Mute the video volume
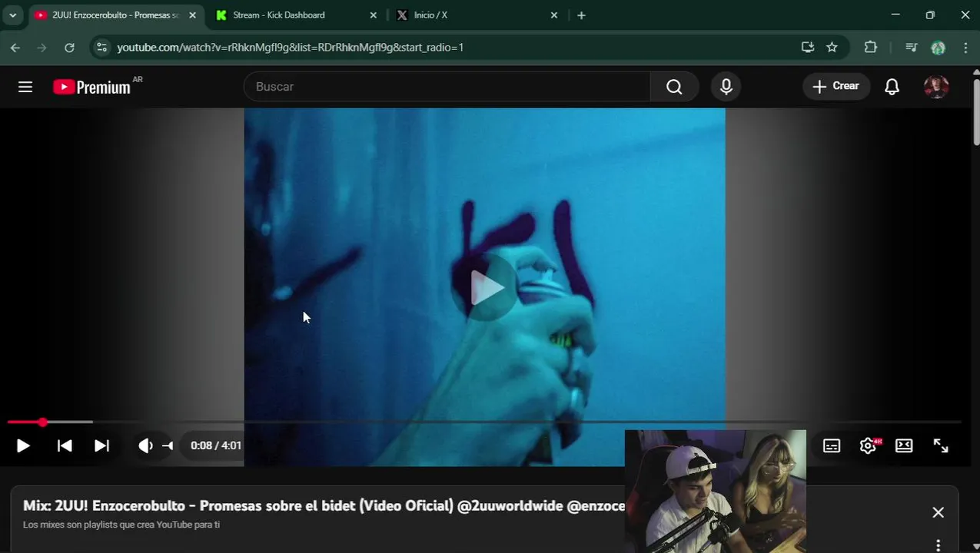The image size is (980, 553). click(145, 445)
